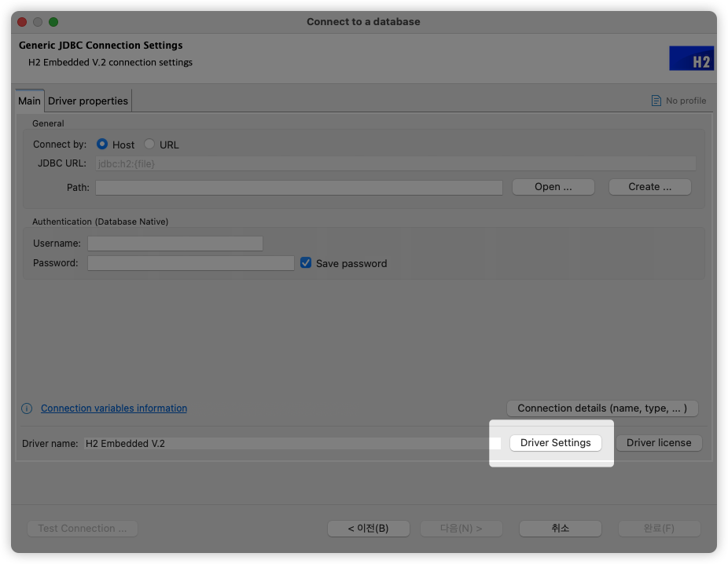728x564 pixels.
Task: Open Driver Settings
Action: pyautogui.click(x=555, y=443)
